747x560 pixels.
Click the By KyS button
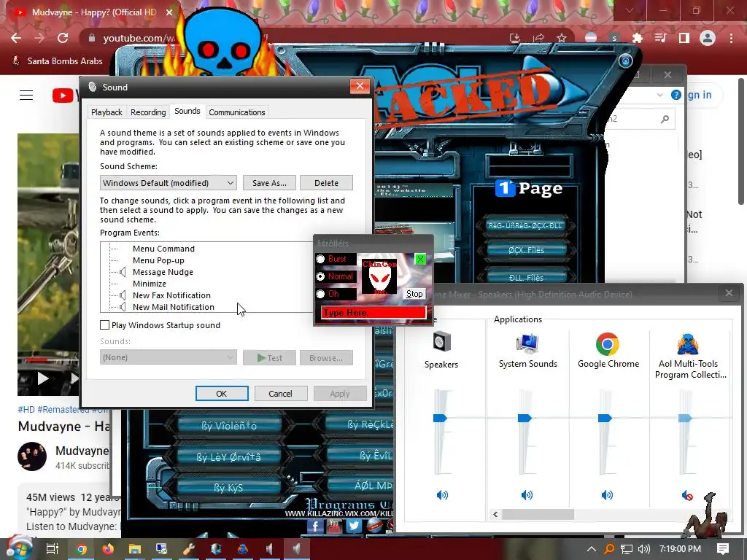point(228,488)
